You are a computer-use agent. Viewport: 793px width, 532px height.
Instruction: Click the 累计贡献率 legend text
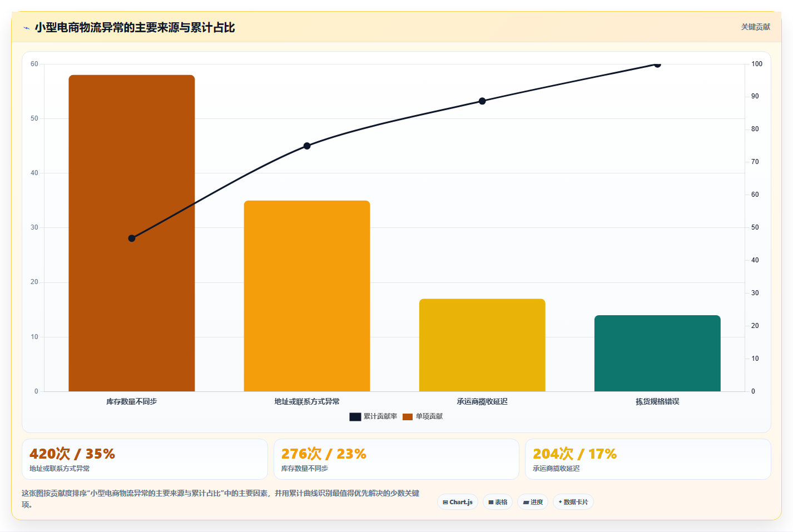click(x=380, y=416)
